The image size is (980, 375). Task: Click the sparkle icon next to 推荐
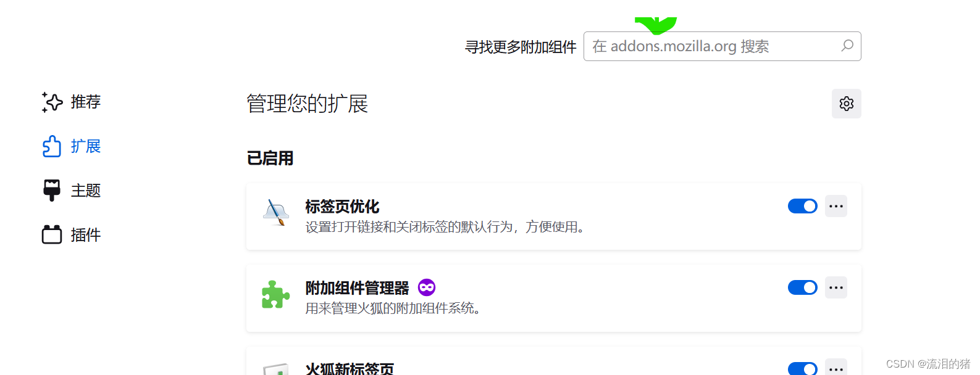point(52,102)
